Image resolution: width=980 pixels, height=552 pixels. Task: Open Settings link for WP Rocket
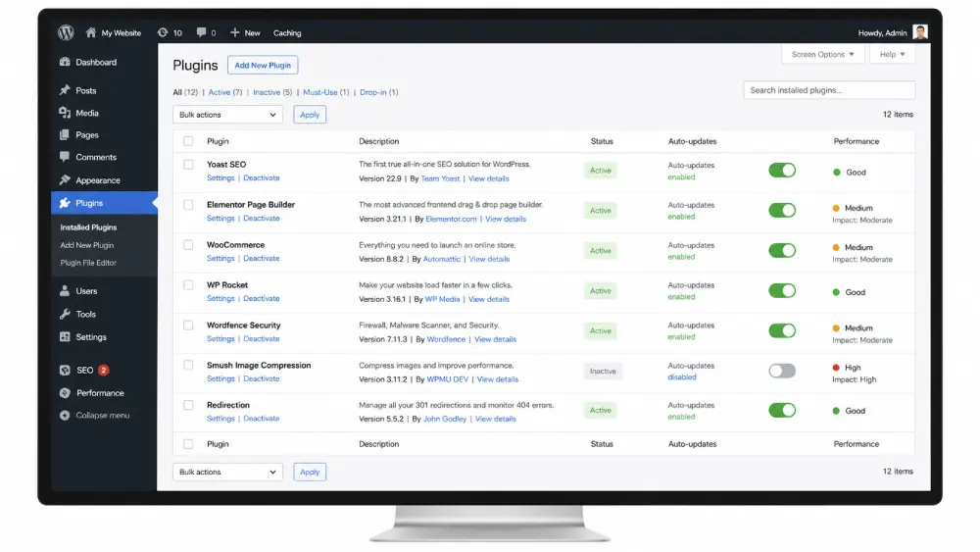pos(220,298)
